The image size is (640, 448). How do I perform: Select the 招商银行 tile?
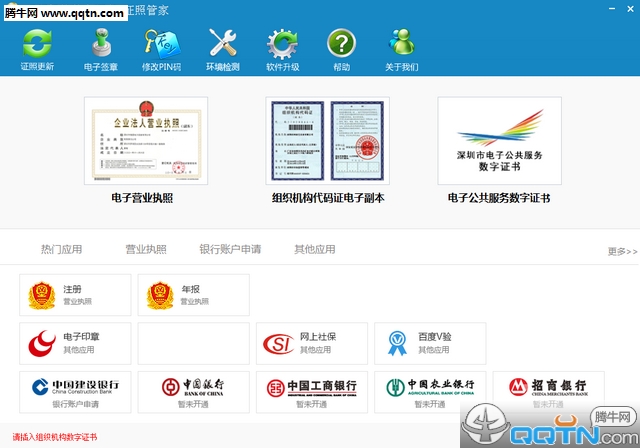549,392
